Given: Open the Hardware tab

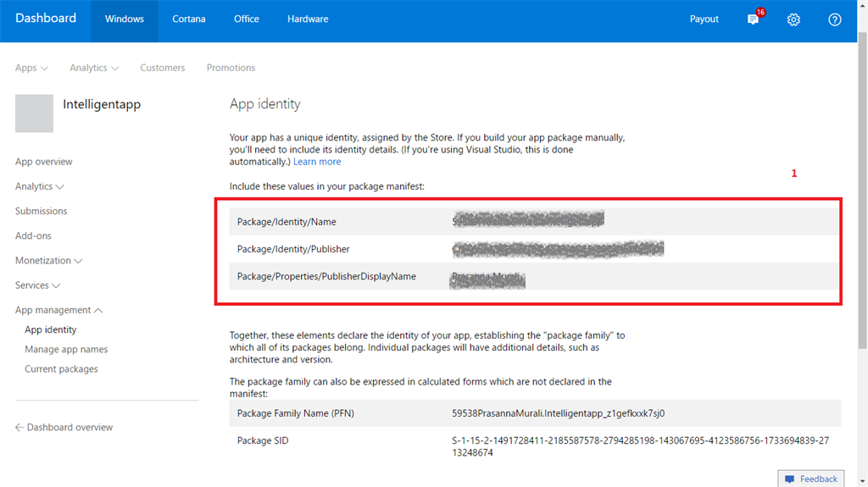Looking at the screenshot, I should tap(308, 19).
